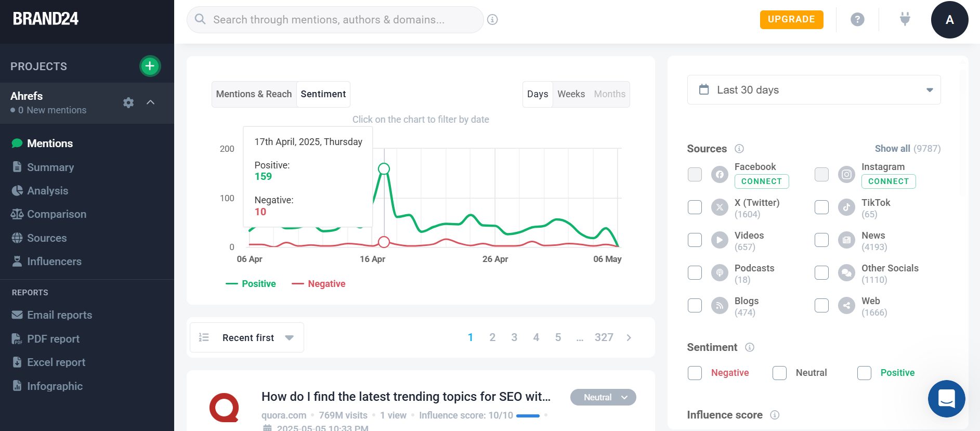Click the Facebook source icon
980x431 pixels.
click(720, 174)
